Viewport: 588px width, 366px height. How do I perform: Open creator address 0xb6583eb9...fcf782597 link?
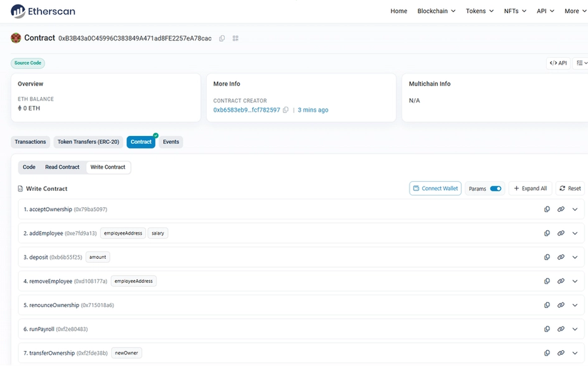tap(247, 110)
